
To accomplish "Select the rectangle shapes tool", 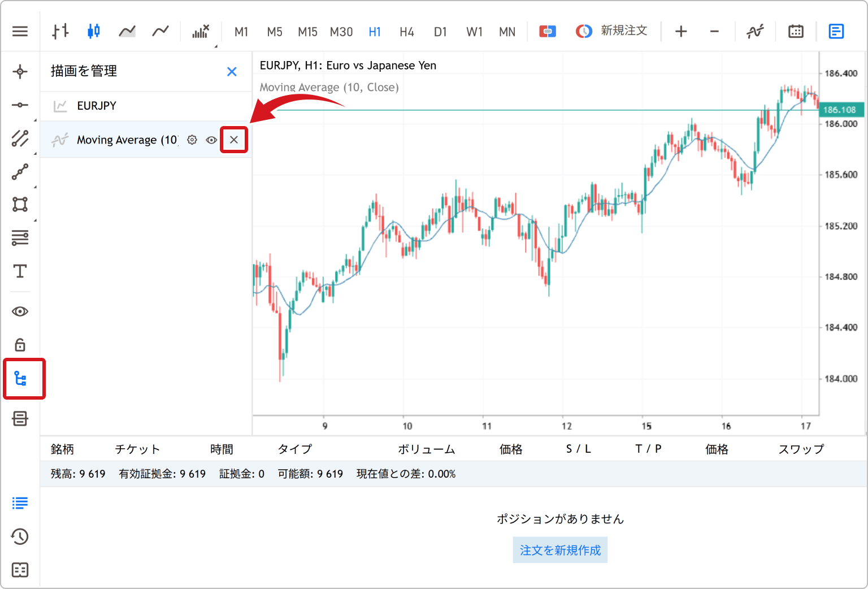I will (x=20, y=204).
